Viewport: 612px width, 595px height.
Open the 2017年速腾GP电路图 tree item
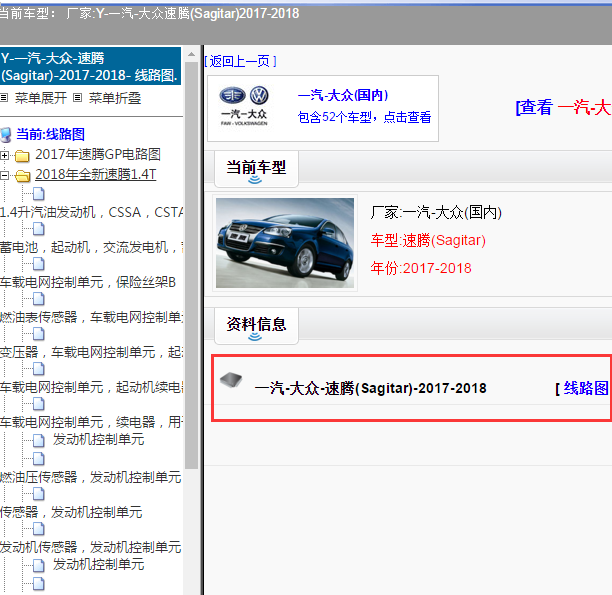coord(98,154)
